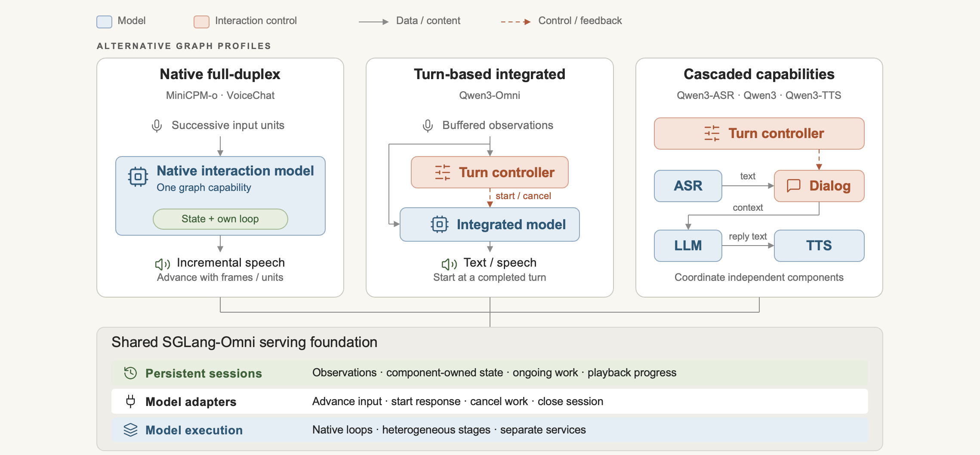
Task: Click the Model execution row label
Action: coord(194,430)
